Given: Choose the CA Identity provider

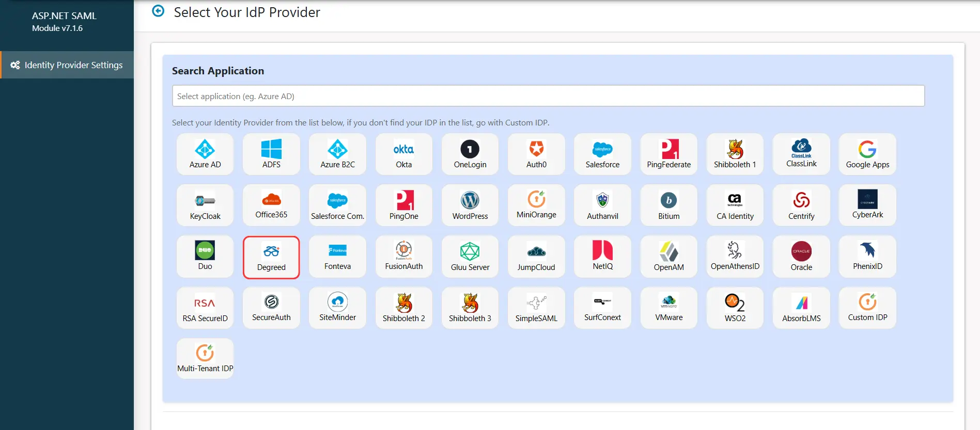Looking at the screenshot, I should [x=735, y=205].
